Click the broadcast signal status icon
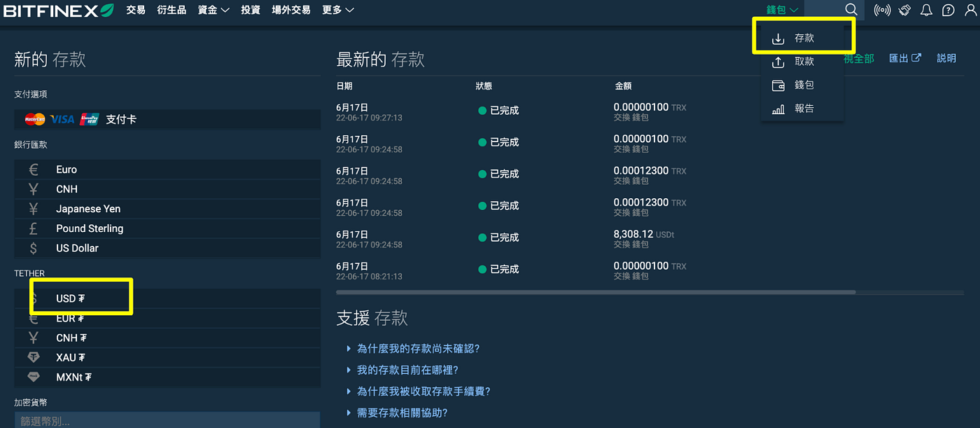Viewport: 980px width, 428px height. (x=883, y=10)
